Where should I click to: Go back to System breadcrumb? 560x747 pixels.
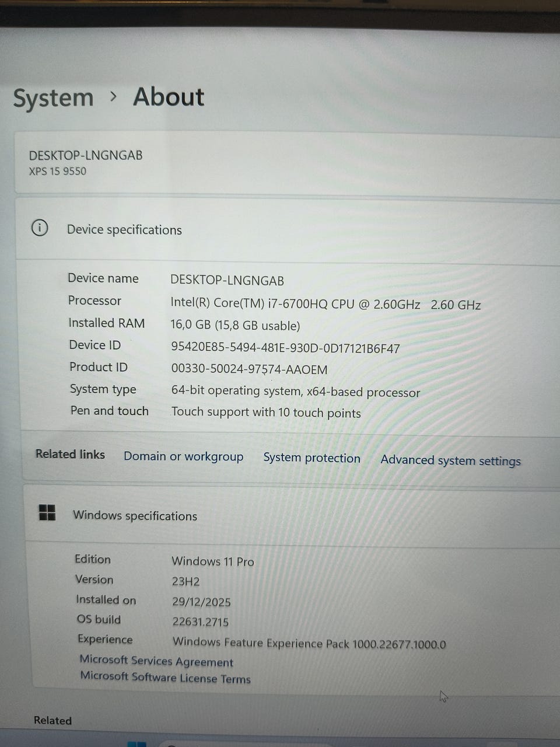coord(53,97)
